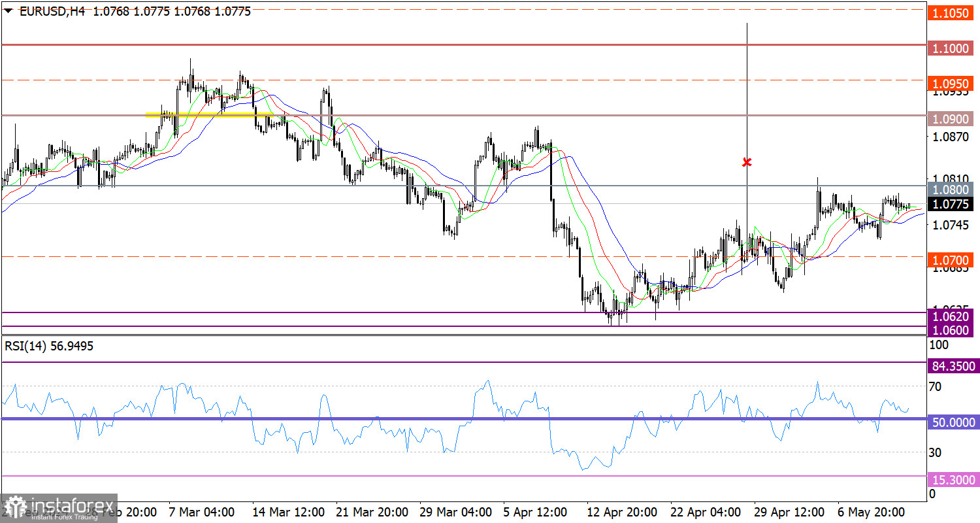
Task: Click the 1.0950 orange price label
Action: point(951,83)
